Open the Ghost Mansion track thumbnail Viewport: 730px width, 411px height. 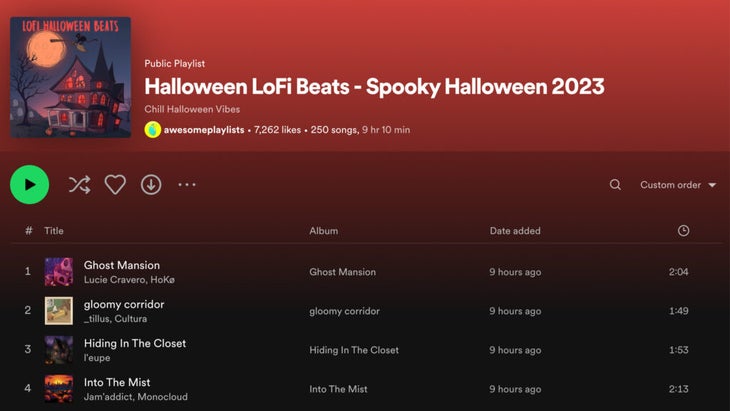click(59, 272)
